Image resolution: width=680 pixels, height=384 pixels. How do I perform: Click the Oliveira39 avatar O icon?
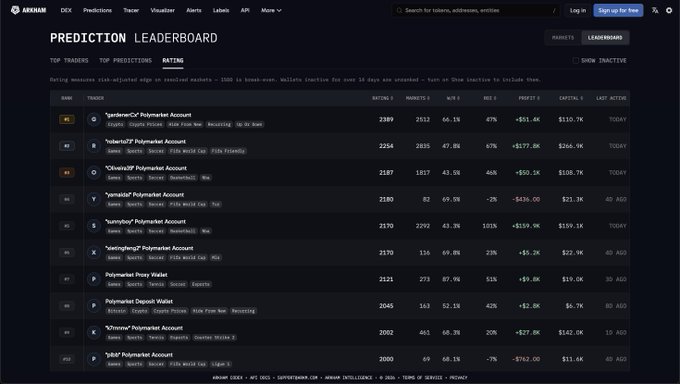tap(94, 173)
